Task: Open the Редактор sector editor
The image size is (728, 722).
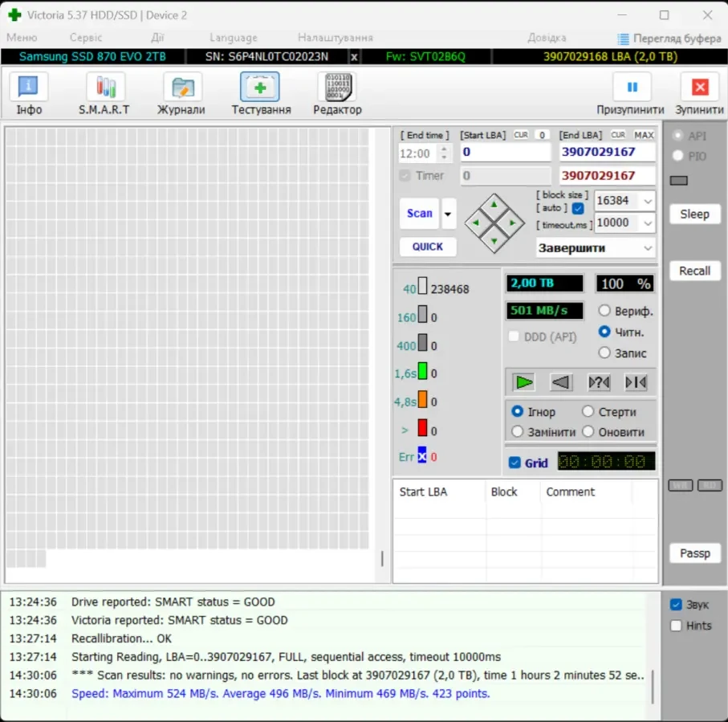Action: click(x=338, y=93)
